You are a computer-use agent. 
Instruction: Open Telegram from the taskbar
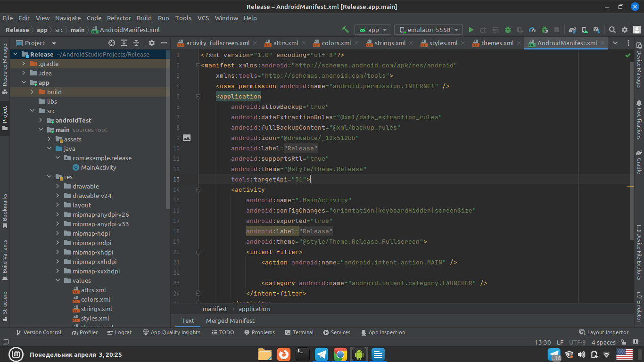322,354
